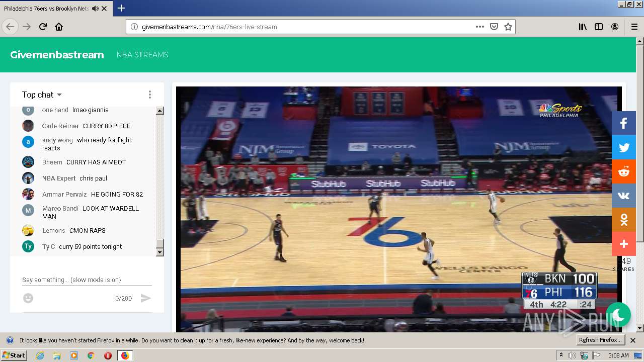The image size is (644, 362).
Task: Click Cade Reimer's avatar in chat
Action: point(28,126)
